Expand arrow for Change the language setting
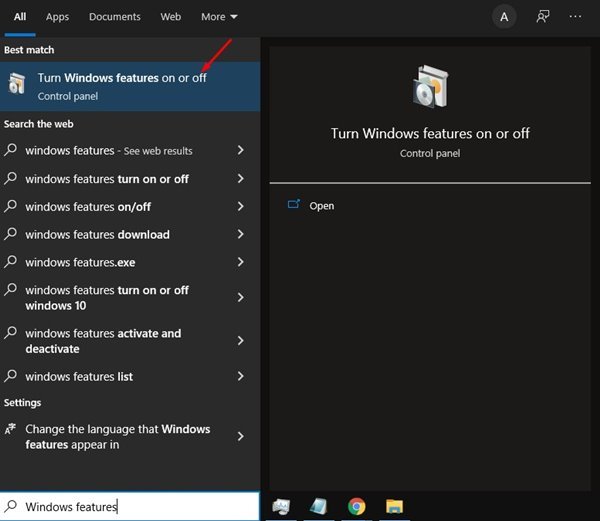The width and height of the screenshot is (600, 521). coord(240,436)
